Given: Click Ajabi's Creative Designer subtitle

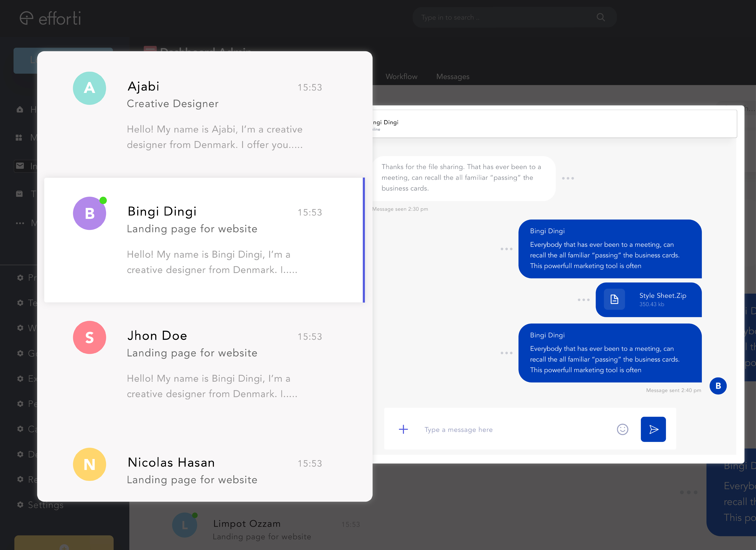Looking at the screenshot, I should coord(173,104).
